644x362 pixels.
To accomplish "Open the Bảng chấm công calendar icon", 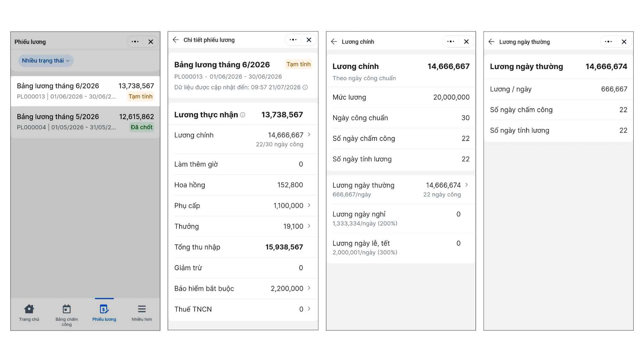I will 67,309.
